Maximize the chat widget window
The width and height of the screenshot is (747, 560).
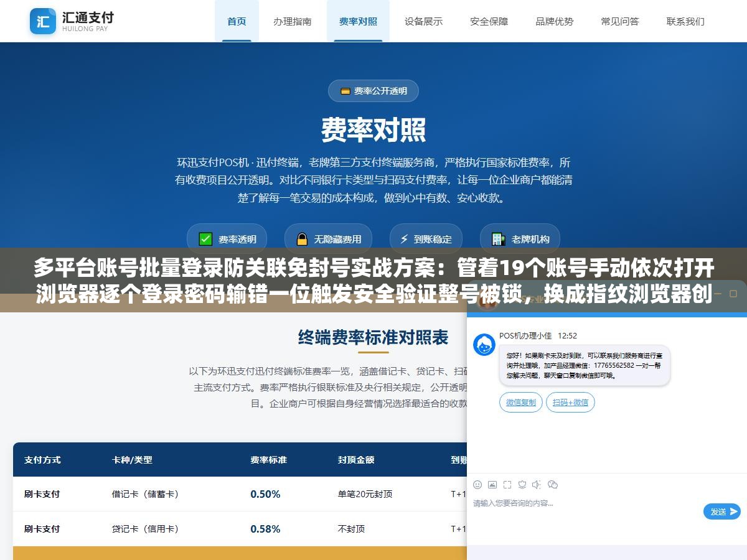[734, 292]
